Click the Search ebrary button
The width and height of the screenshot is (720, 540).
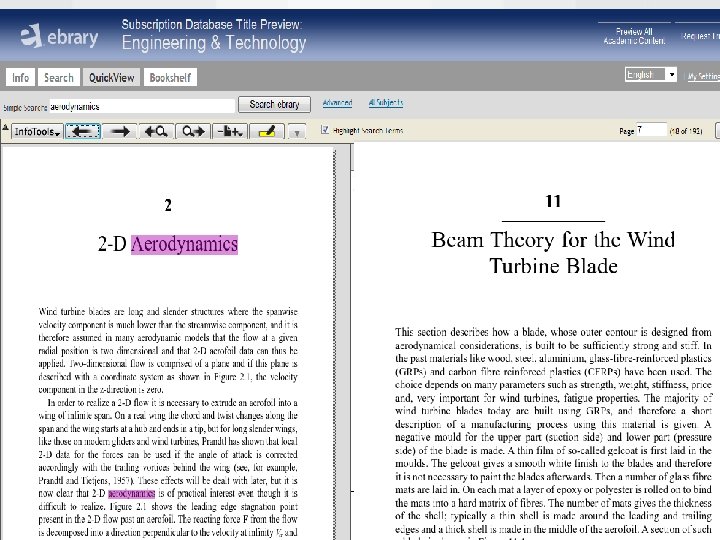(x=274, y=104)
